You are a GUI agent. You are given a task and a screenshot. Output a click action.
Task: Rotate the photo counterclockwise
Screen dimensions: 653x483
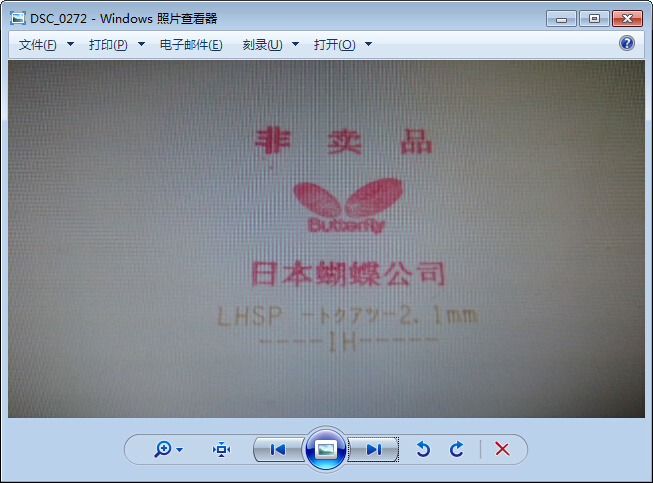click(x=423, y=450)
